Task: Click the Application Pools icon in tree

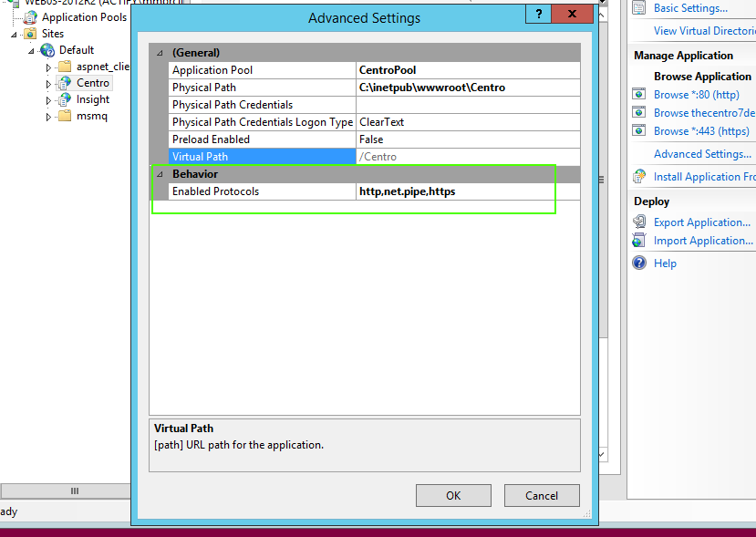Action: pos(31,17)
